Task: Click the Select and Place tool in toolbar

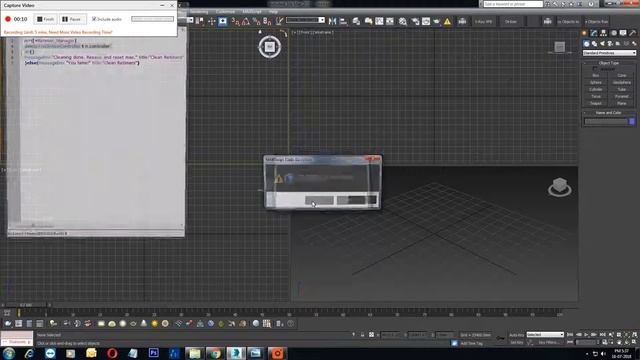Action: 222,21
